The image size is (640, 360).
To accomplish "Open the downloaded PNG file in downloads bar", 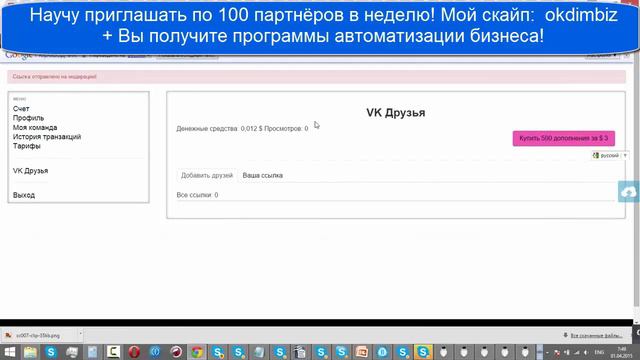I will click(38, 336).
